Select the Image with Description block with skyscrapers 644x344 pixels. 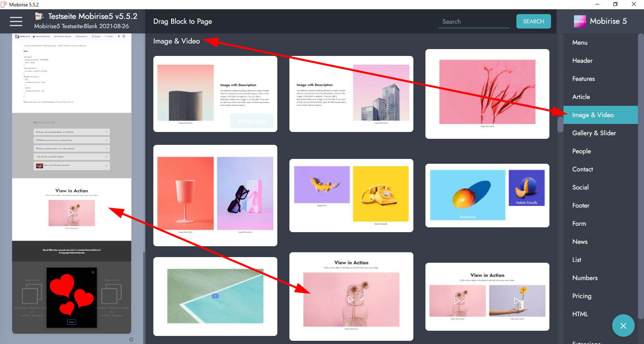pos(351,94)
